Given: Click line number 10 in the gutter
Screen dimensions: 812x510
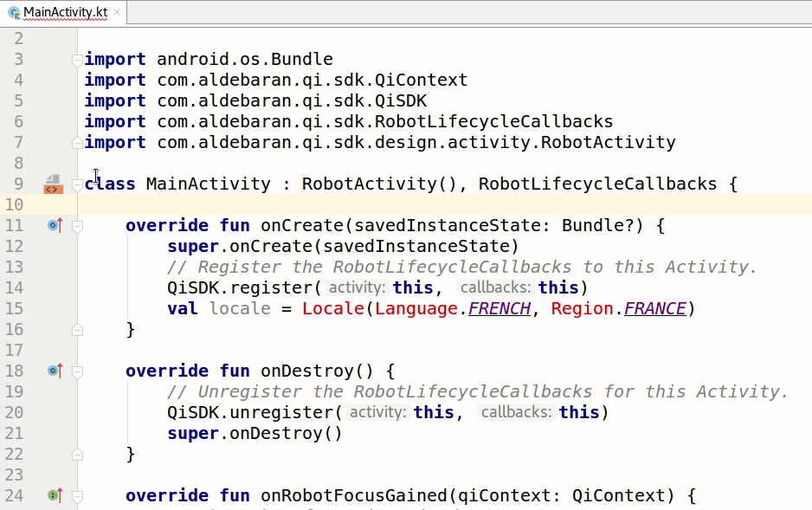Looking at the screenshot, I should [14, 205].
